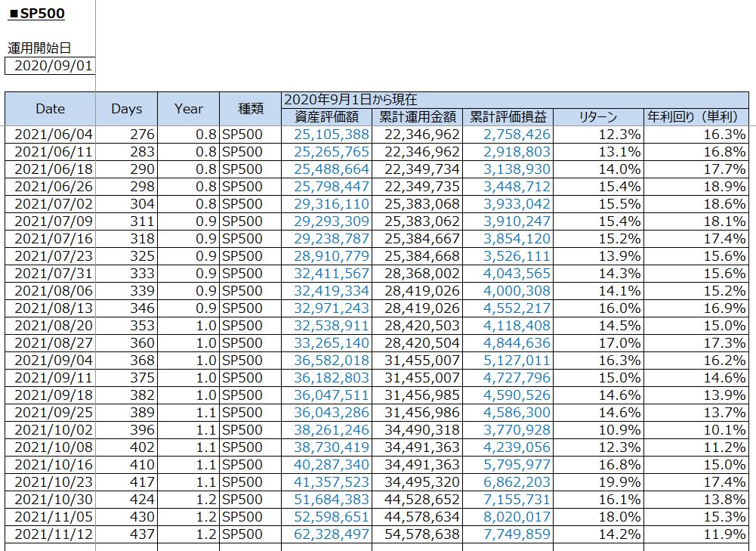Select the Date column header
The width and height of the screenshot is (756, 551).
pyautogui.click(x=51, y=109)
